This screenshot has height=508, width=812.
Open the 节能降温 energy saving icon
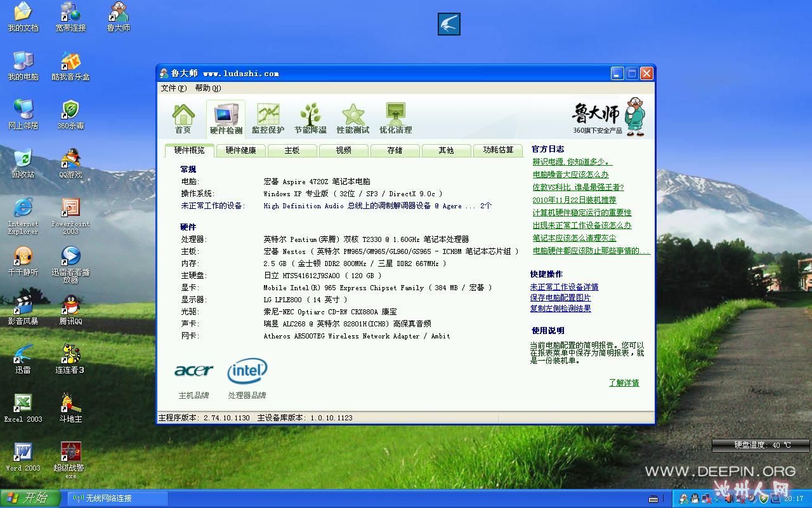(x=310, y=119)
